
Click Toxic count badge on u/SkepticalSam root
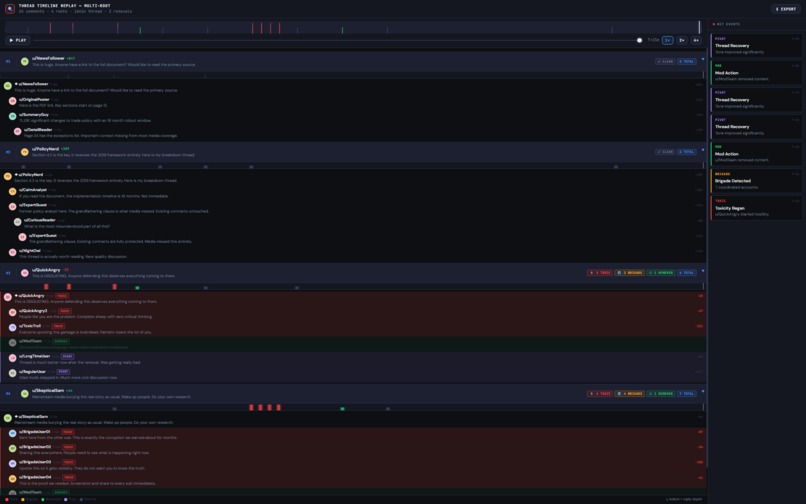pos(599,393)
